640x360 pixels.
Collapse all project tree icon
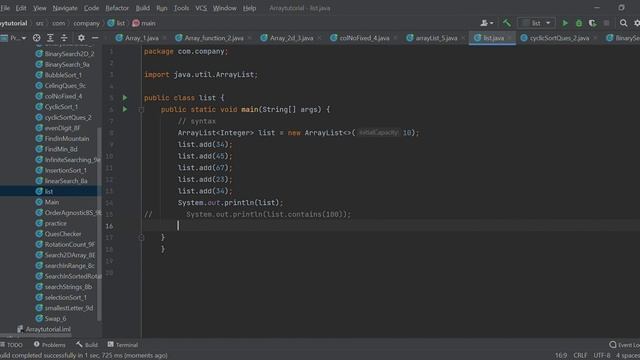click(64, 38)
